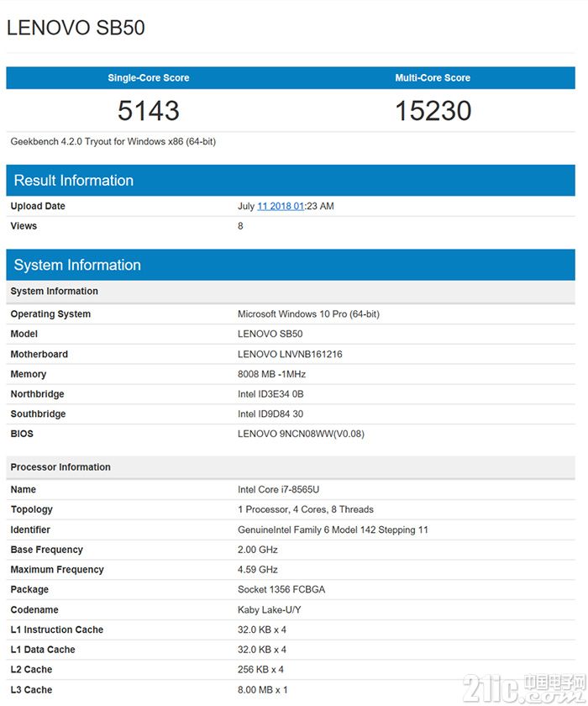The height and width of the screenshot is (706, 588).
Task: Select identifier 'GenuineIntel Family 6 Model 142 Stepping 11'
Action: coord(333,530)
